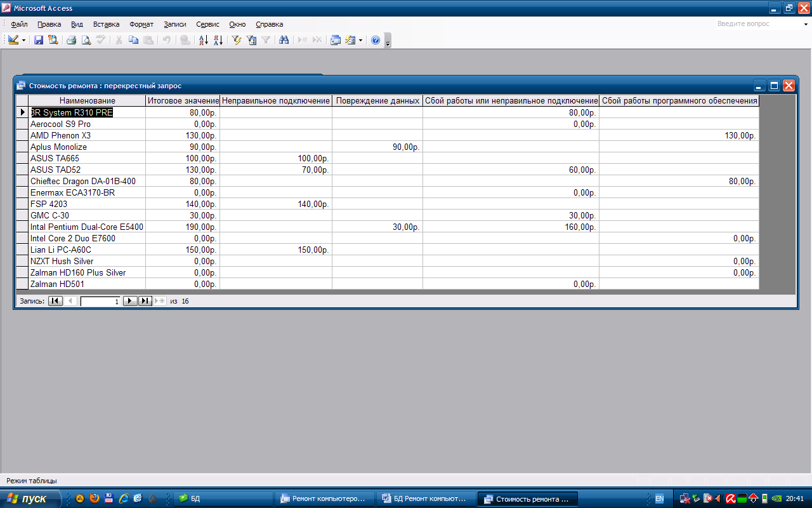Click the 'Enermax ECA3170-BR' cell
Image resolution: width=812 pixels, height=508 pixels.
(88, 192)
